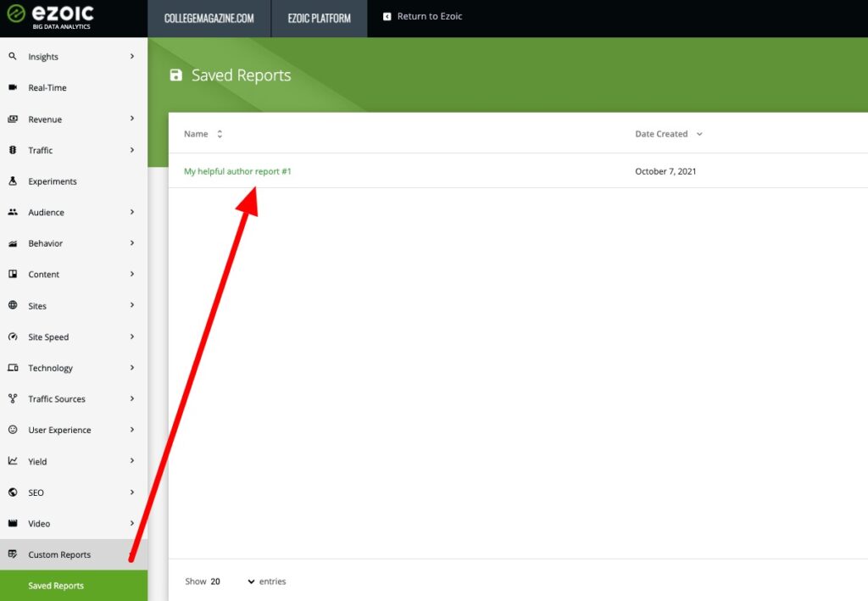Click the Audience people icon
This screenshot has height=601, width=868.
click(13, 212)
